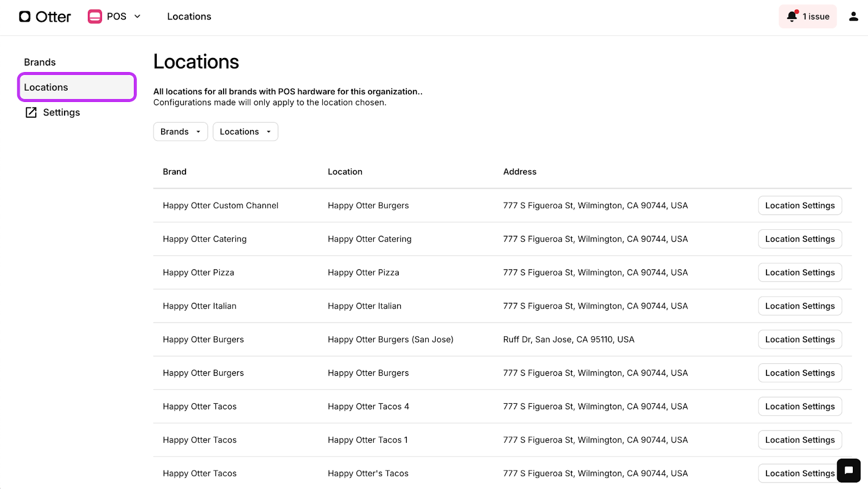Open Location Settings for Happy Otter Tacos 4
The image size is (868, 489).
click(800, 407)
